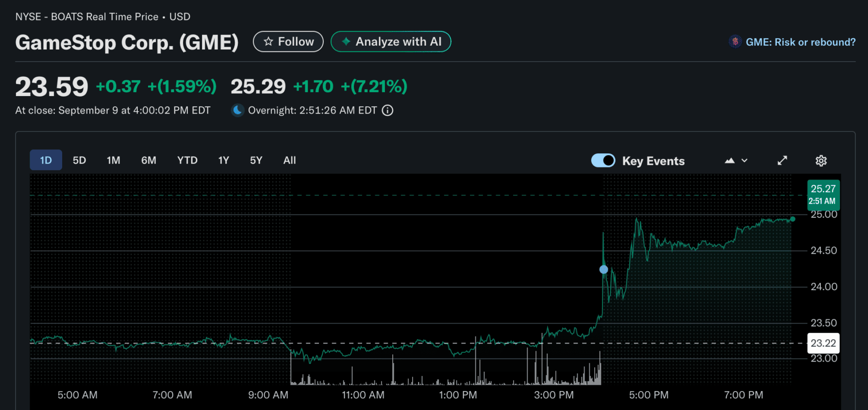Image resolution: width=868 pixels, height=410 pixels.
Task: Click the overnight info circle icon
Action: [x=387, y=111]
